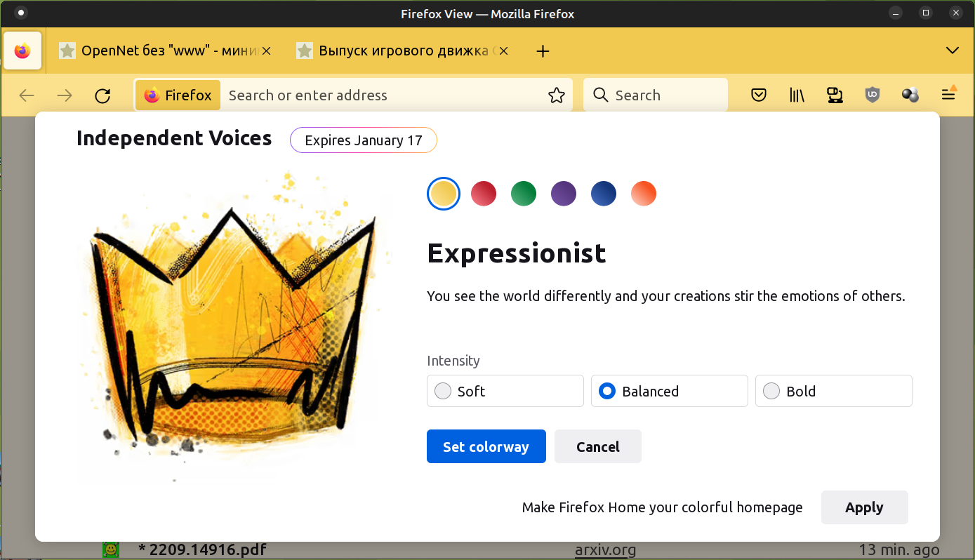Viewport: 975px width, 560px height.
Task: Click the Set colorway button
Action: (486, 446)
